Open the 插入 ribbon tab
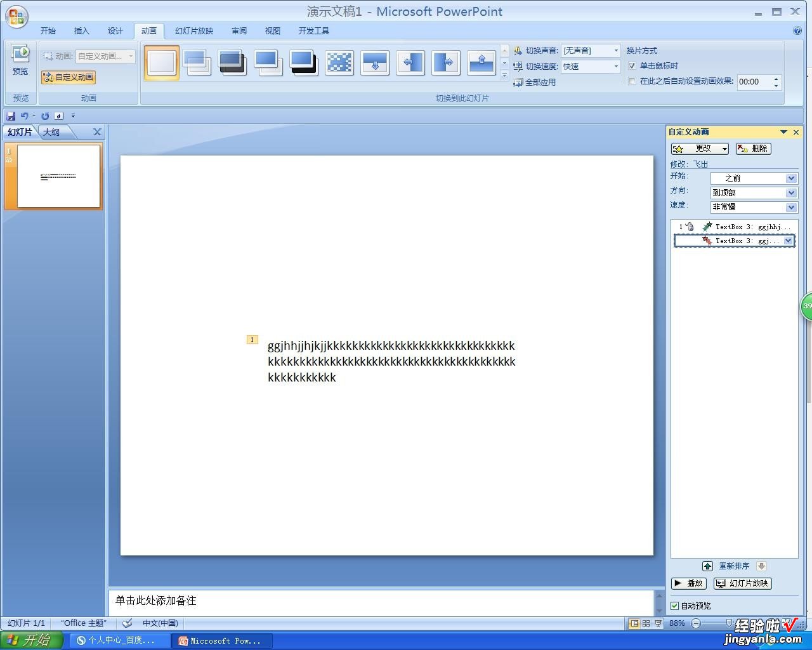 [82, 30]
